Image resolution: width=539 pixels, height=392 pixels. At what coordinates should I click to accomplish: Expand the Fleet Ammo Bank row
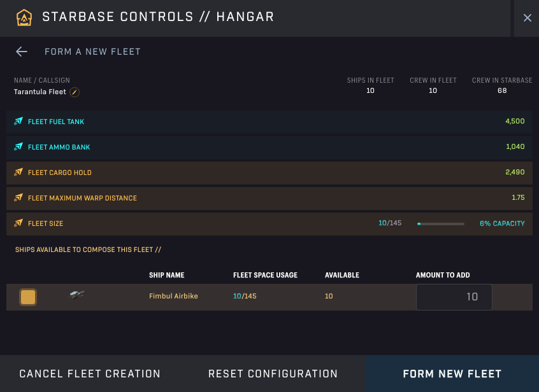point(269,147)
